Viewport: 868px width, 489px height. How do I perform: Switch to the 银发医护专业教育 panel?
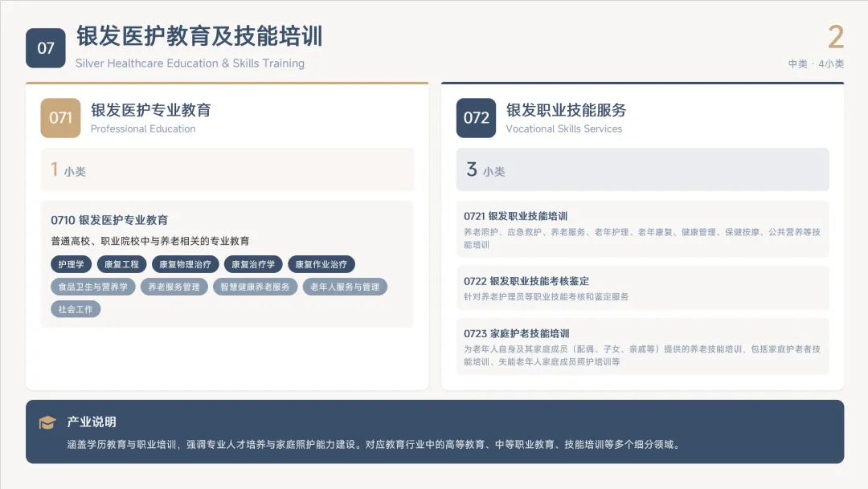(153, 110)
